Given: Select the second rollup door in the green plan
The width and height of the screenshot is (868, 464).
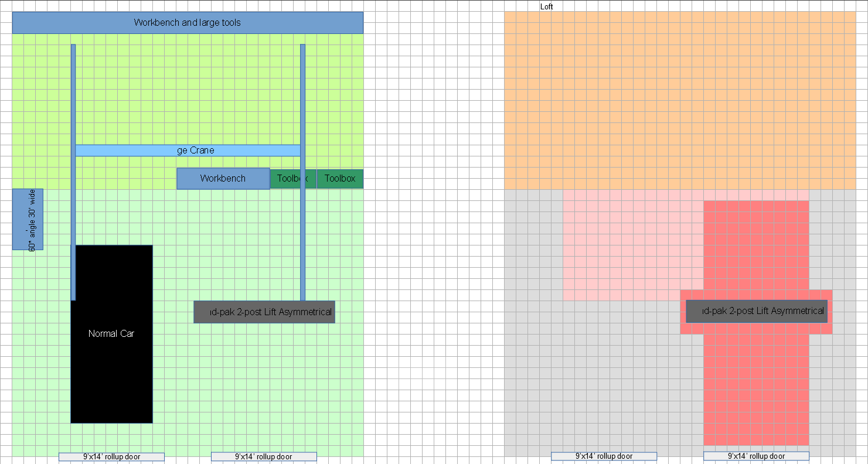Looking at the screenshot, I should coord(264,457).
